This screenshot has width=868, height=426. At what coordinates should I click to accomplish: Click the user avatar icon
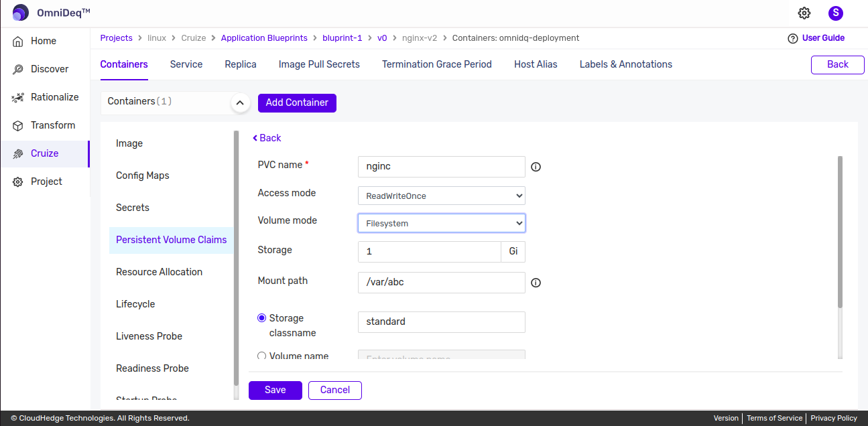click(835, 13)
